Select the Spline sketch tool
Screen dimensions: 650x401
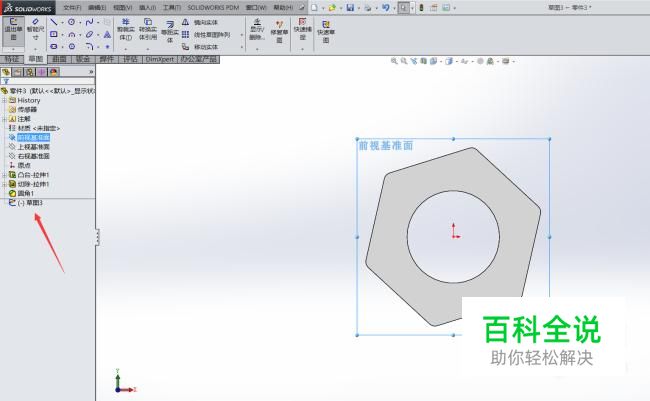pyautogui.click(x=89, y=22)
